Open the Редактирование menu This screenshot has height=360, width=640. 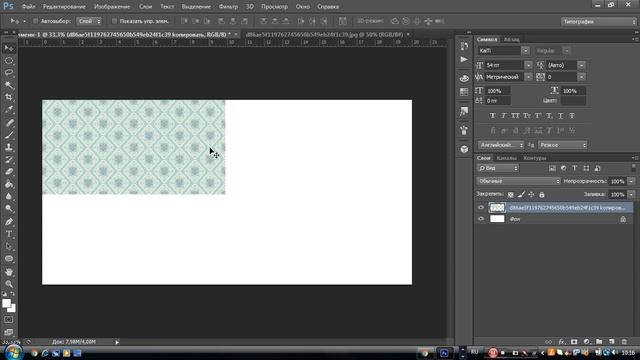tap(64, 7)
